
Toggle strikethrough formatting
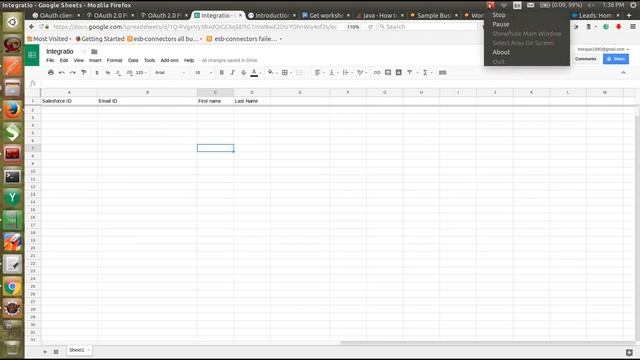[x=243, y=72]
